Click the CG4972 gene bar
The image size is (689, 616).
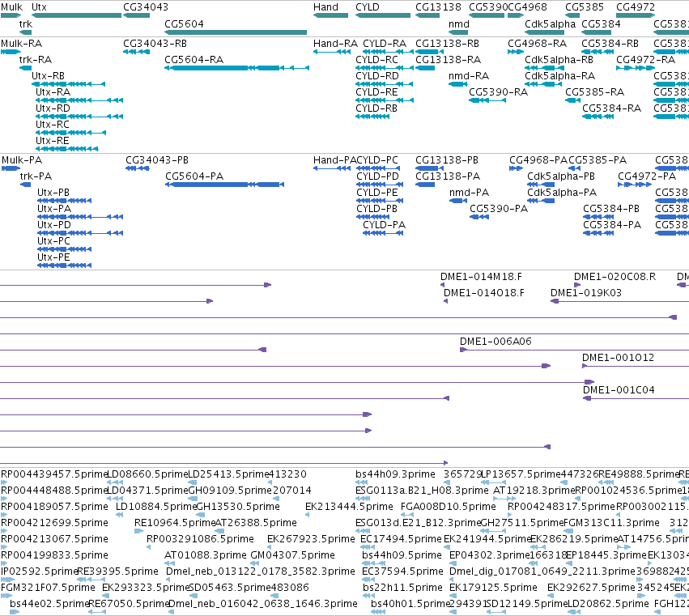click(636, 15)
